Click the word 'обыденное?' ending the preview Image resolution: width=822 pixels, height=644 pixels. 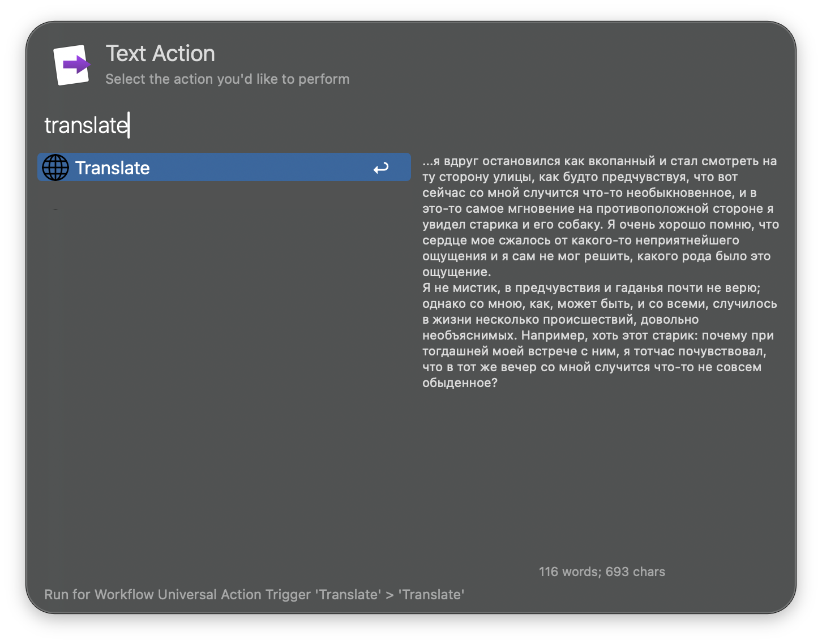coord(460,383)
